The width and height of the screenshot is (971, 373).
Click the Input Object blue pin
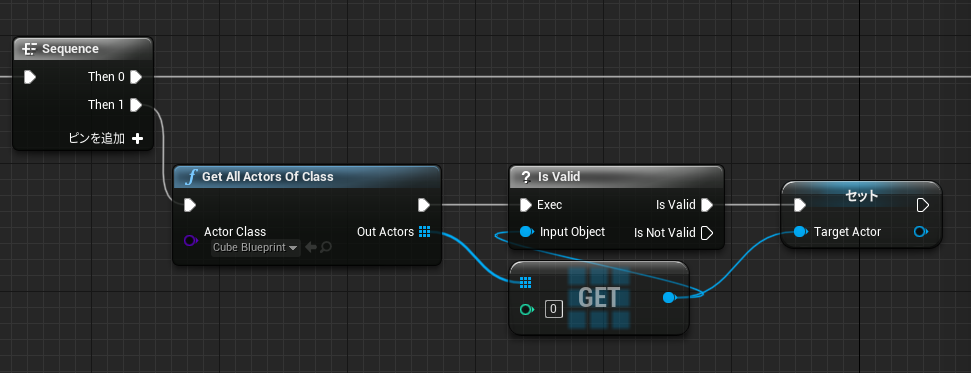point(526,232)
